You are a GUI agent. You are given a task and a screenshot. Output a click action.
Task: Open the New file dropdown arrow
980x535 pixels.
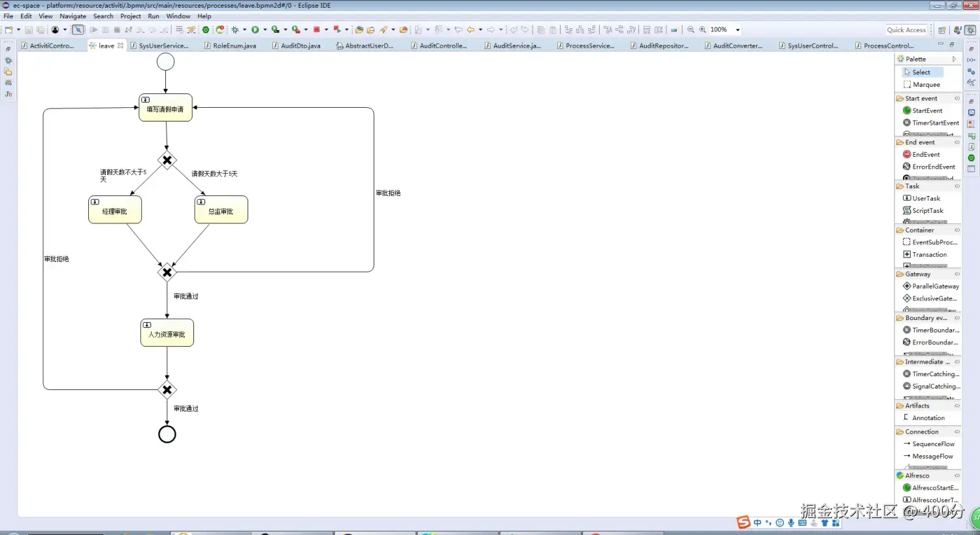click(x=18, y=30)
